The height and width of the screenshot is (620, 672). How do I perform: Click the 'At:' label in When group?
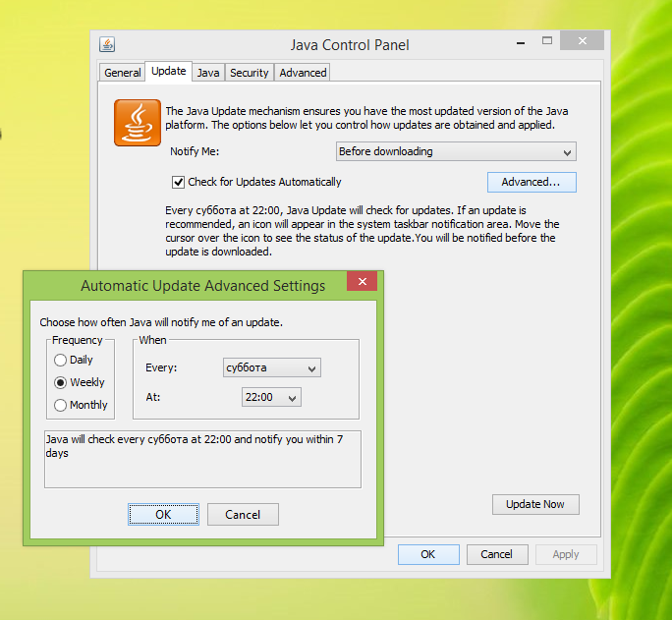[153, 397]
